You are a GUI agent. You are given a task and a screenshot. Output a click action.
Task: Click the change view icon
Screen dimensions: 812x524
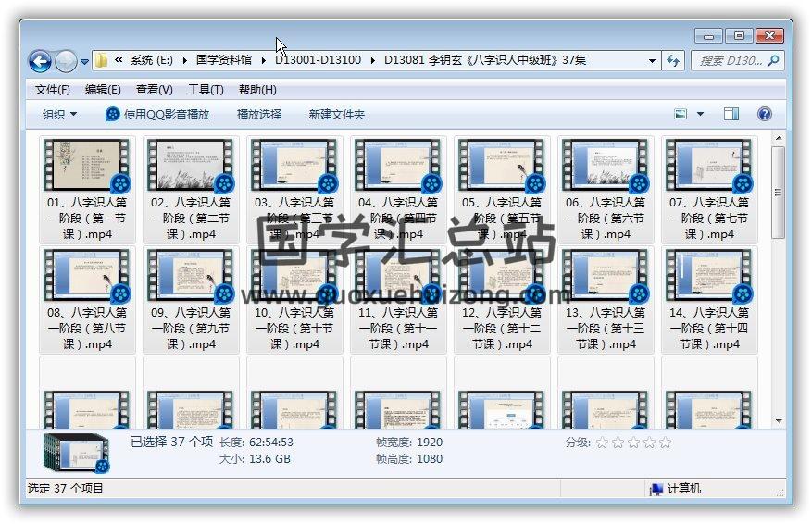(x=681, y=114)
